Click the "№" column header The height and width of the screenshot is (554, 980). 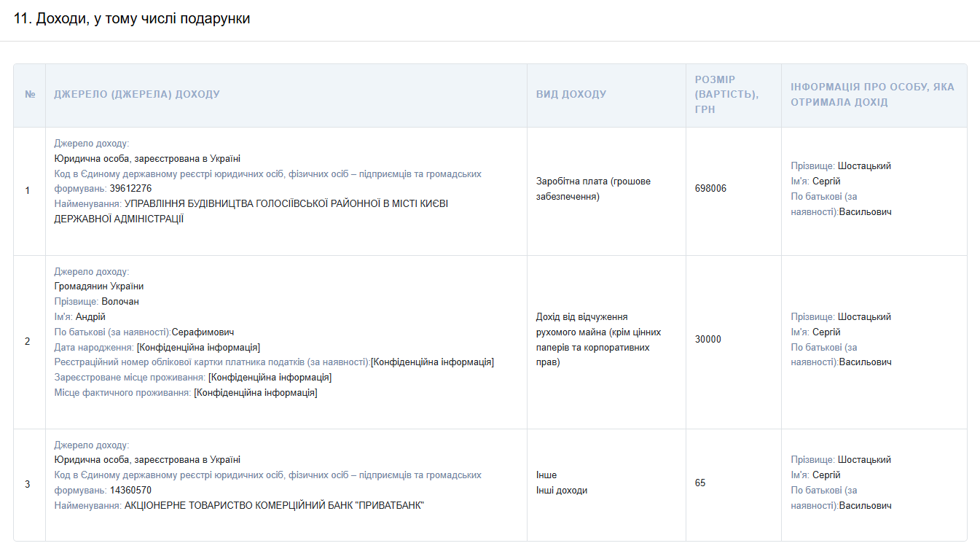tap(30, 95)
